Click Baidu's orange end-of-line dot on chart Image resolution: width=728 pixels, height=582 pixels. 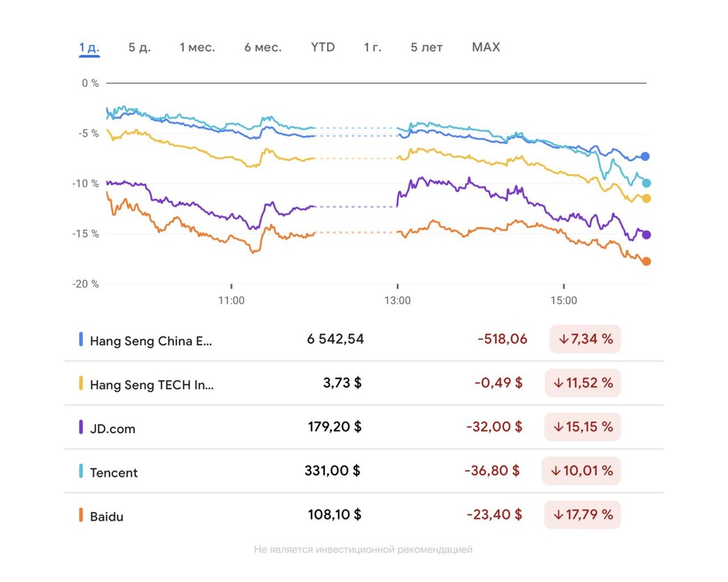[646, 261]
